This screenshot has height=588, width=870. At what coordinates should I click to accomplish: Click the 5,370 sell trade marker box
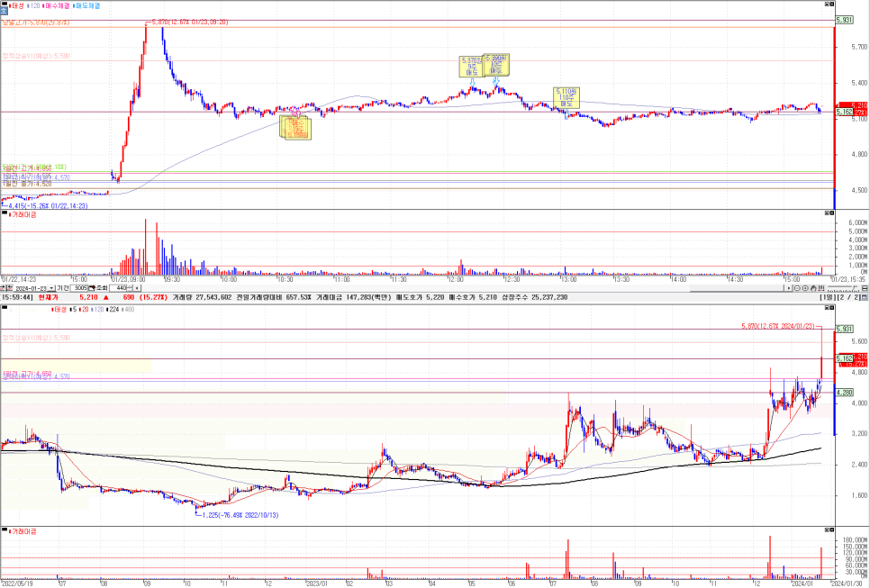472,66
